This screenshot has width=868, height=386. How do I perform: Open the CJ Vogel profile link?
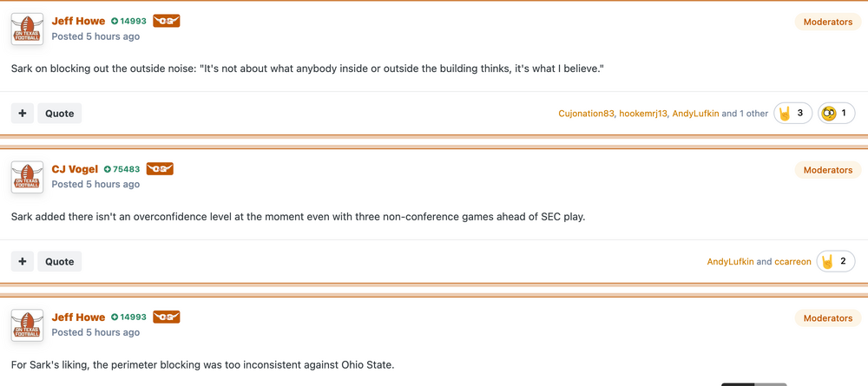(75, 169)
